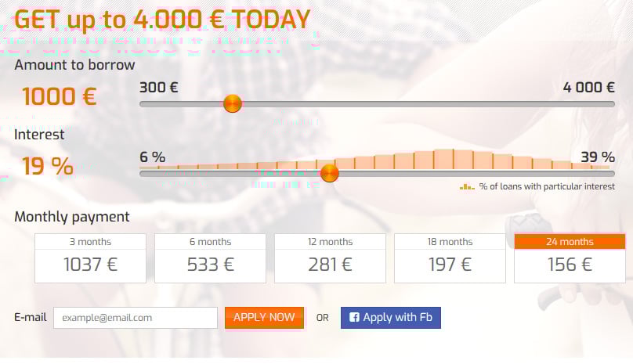Focus the E-mail input field
Image resolution: width=633 pixels, height=364 pixels.
click(x=136, y=318)
